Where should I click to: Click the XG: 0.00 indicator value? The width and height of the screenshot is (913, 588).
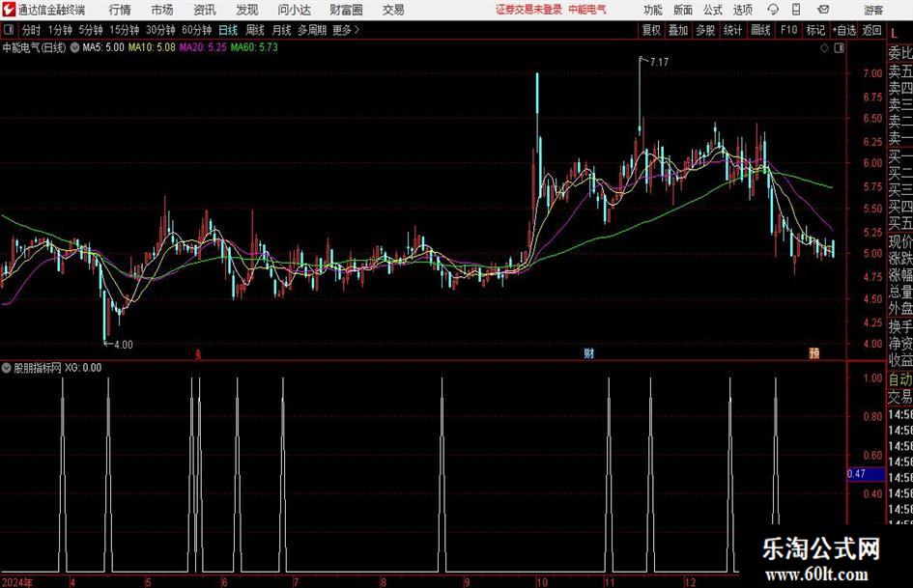pyautogui.click(x=83, y=368)
